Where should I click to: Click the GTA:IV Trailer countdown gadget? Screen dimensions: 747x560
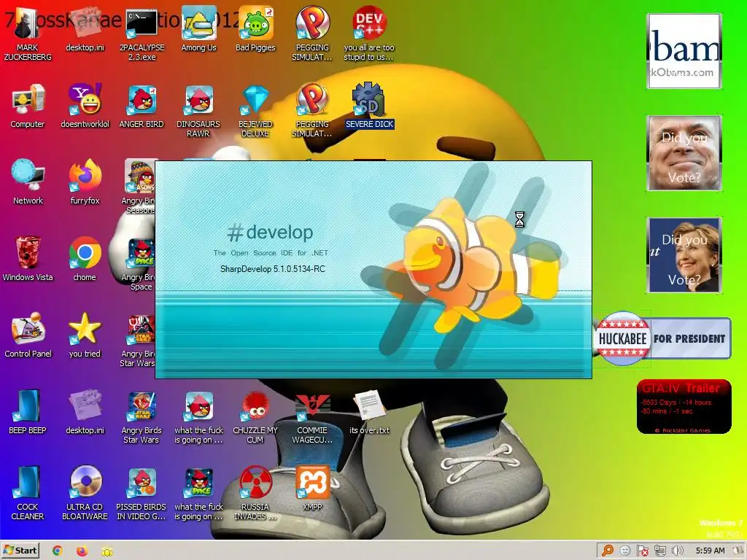point(684,407)
